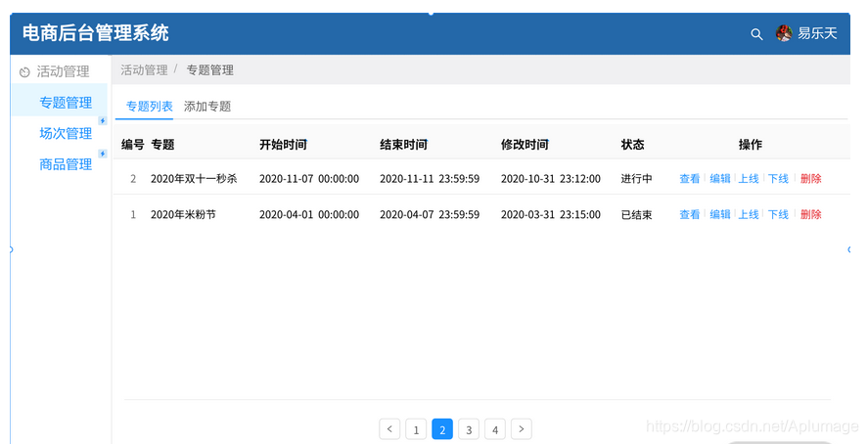
Task: Click the lightning badge next to 商品管理
Action: pos(103,154)
